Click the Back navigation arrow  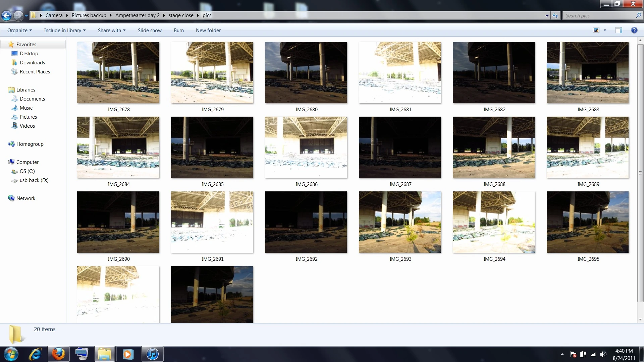click(x=6, y=15)
